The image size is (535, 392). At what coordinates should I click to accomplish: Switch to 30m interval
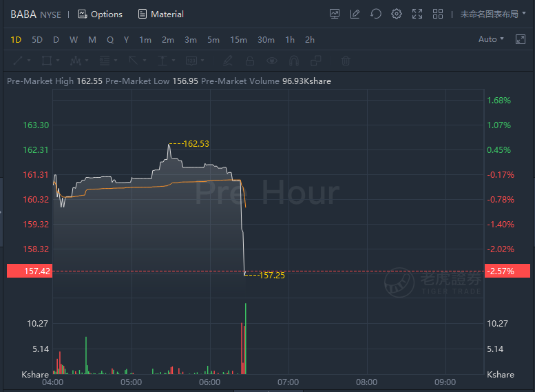pyautogui.click(x=266, y=39)
